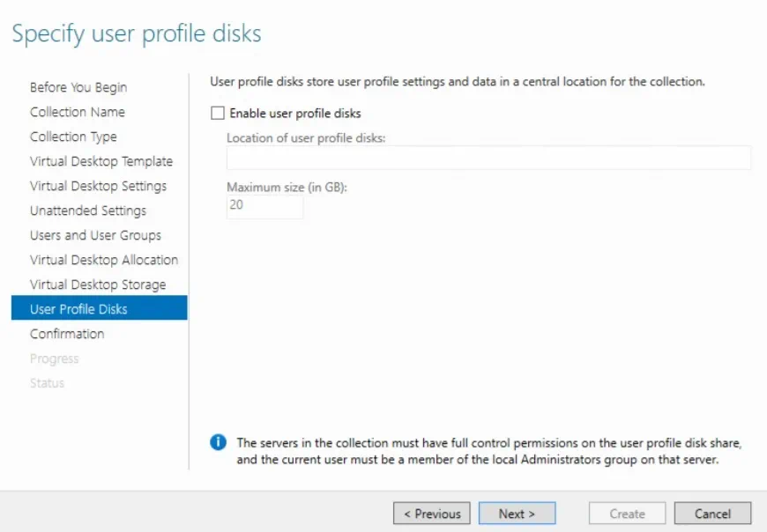
Task: Select Virtual Desktop Storage step
Action: point(98,284)
